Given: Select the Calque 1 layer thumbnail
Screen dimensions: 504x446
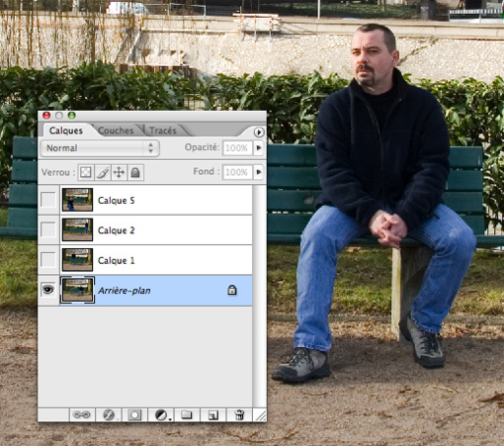Looking at the screenshot, I should coord(77,260).
